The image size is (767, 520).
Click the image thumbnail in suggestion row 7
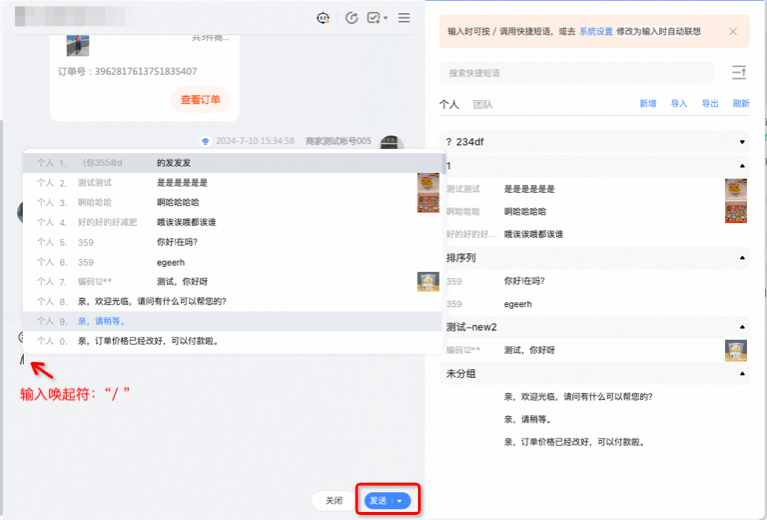pyautogui.click(x=428, y=282)
